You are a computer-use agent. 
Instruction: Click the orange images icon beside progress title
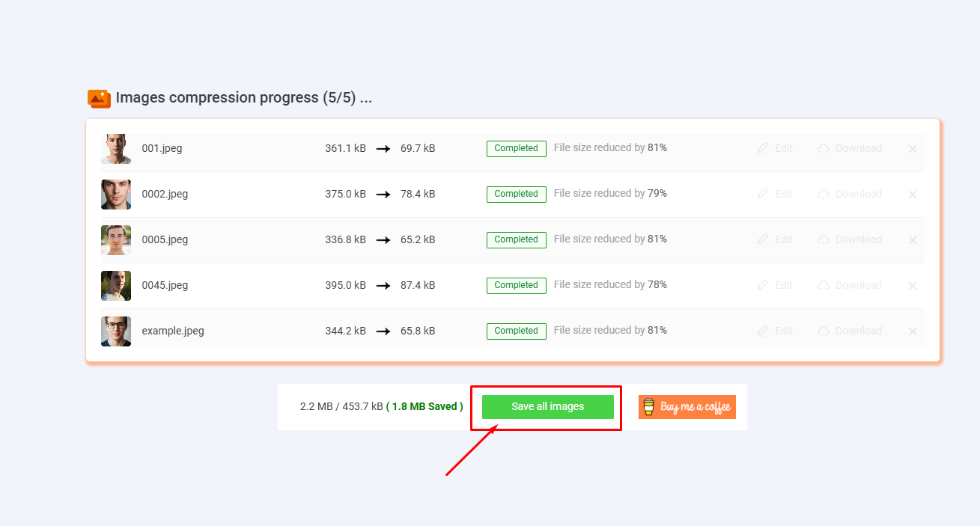pos(99,99)
